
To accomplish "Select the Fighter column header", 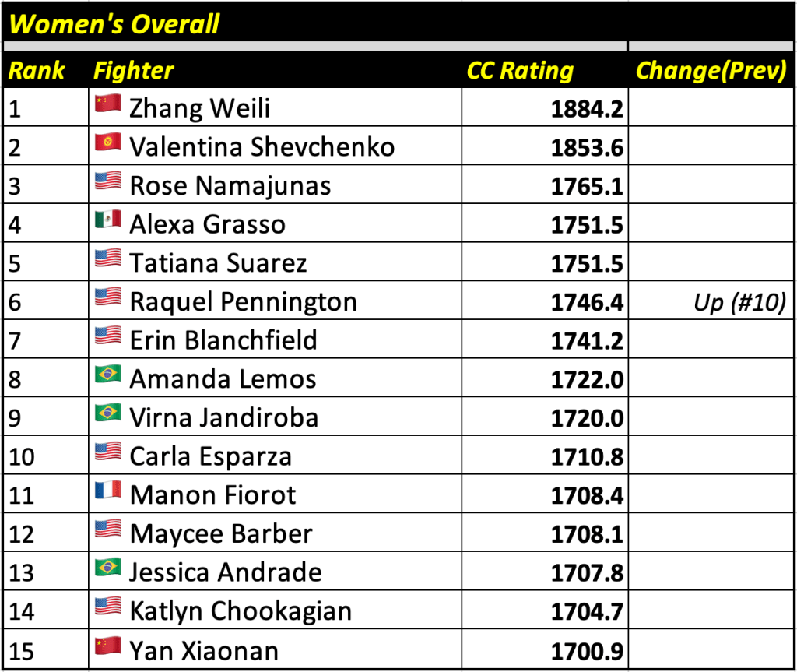I will click(133, 71).
